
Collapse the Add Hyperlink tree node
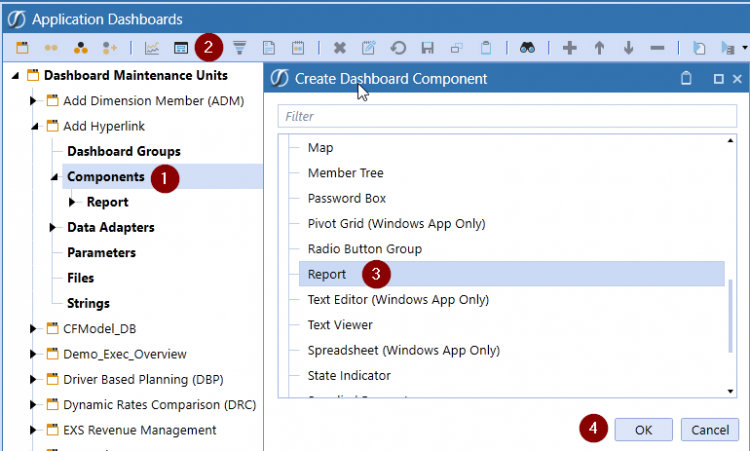point(34,127)
